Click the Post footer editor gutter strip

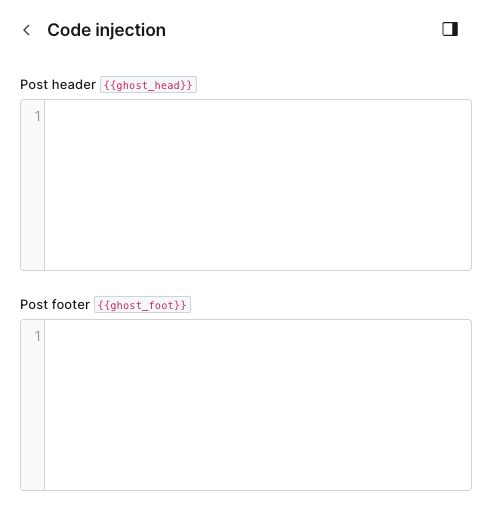click(32, 405)
